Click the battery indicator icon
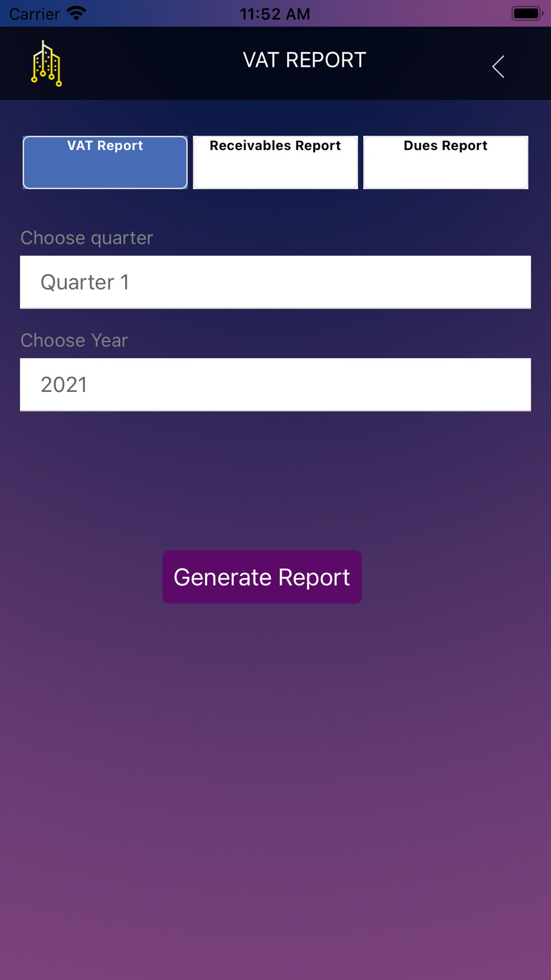 click(527, 13)
